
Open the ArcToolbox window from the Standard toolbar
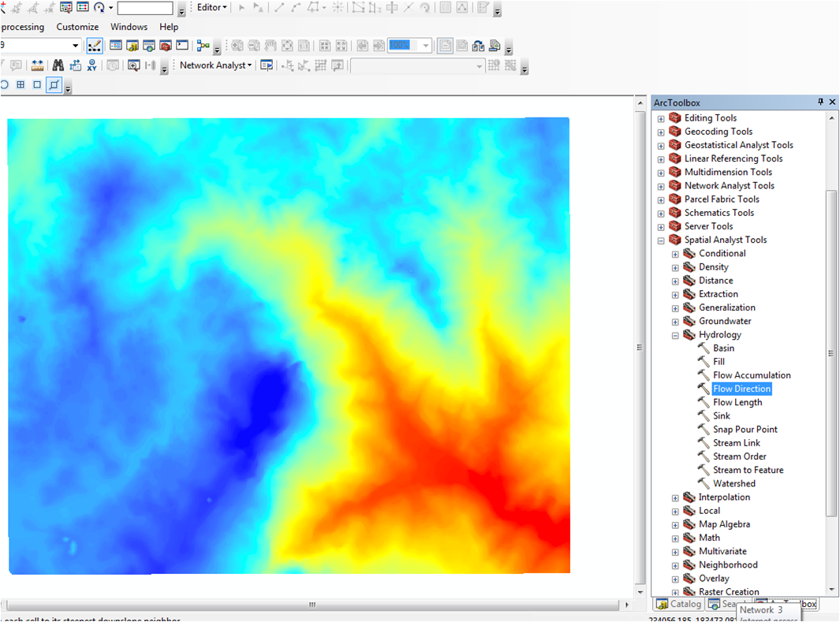pyautogui.click(x=167, y=45)
